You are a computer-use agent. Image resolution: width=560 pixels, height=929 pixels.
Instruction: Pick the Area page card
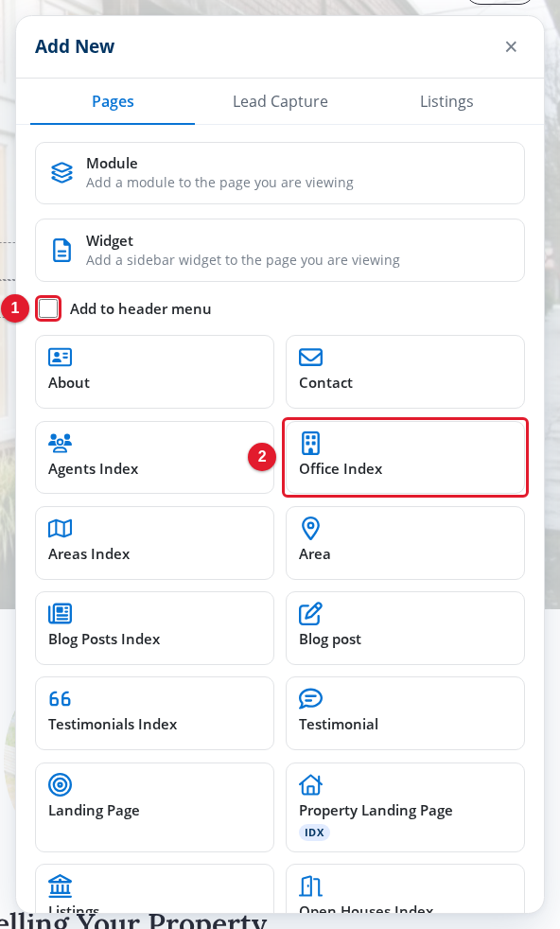[405, 543]
